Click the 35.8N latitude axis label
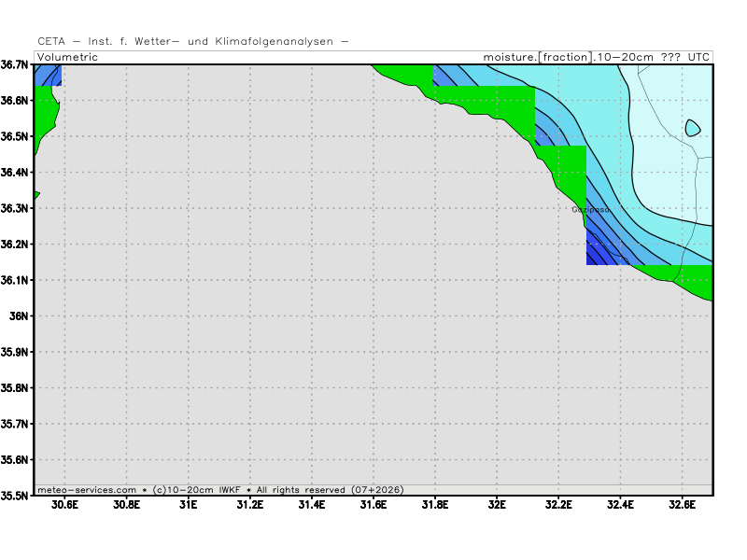Viewport: 747px width, 560px height. [x=16, y=388]
